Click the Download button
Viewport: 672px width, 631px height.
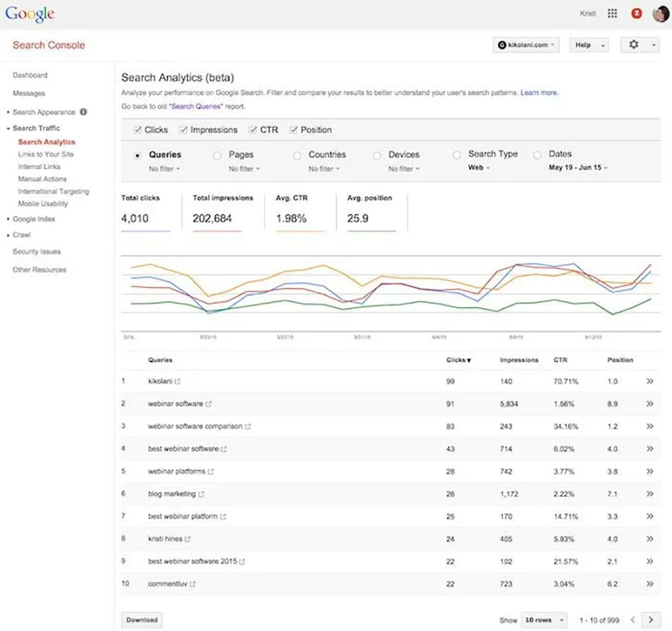coord(141,620)
